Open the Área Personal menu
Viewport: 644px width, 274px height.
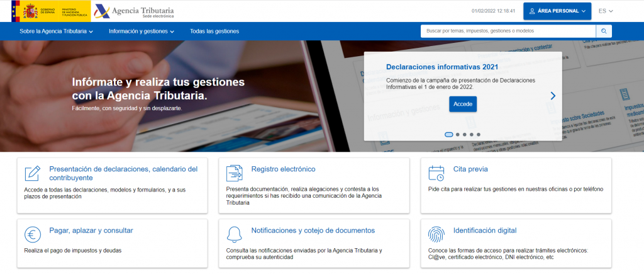(557, 11)
